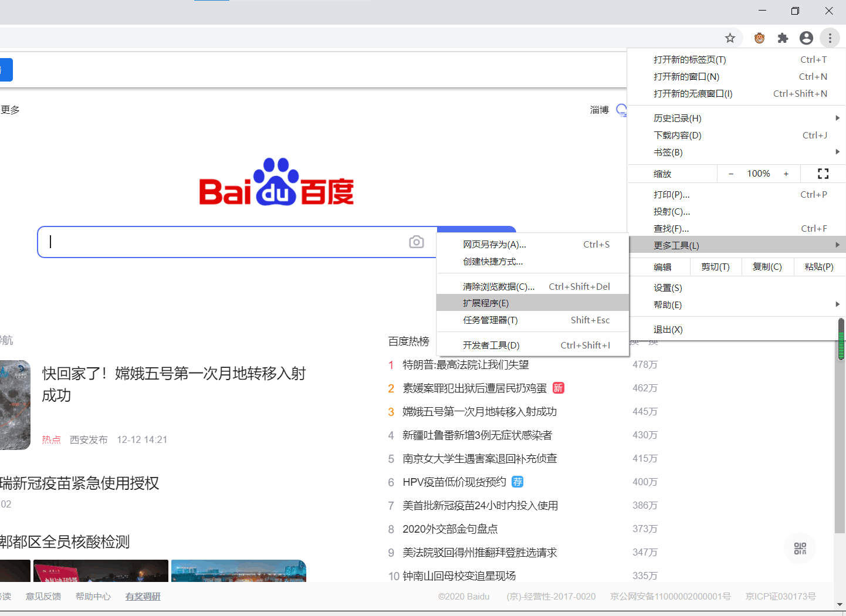The height and width of the screenshot is (616, 846).
Task: Click 复制(C) in edit row
Action: coord(767,266)
